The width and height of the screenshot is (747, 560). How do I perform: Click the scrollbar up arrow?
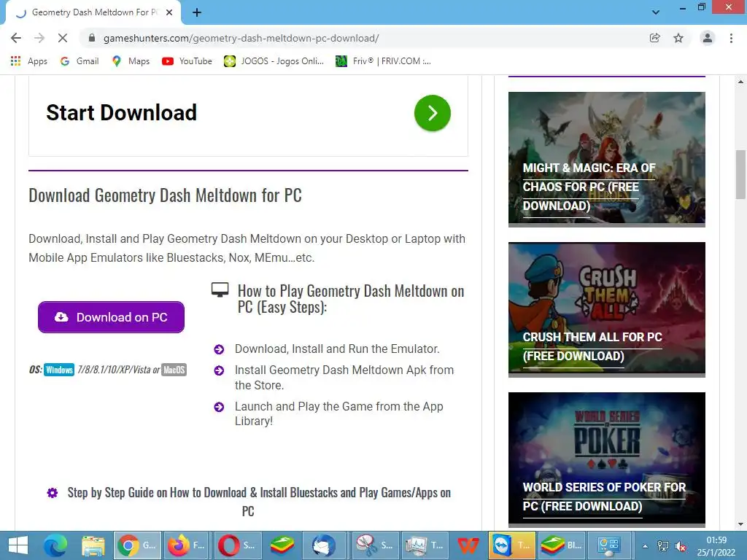740,82
